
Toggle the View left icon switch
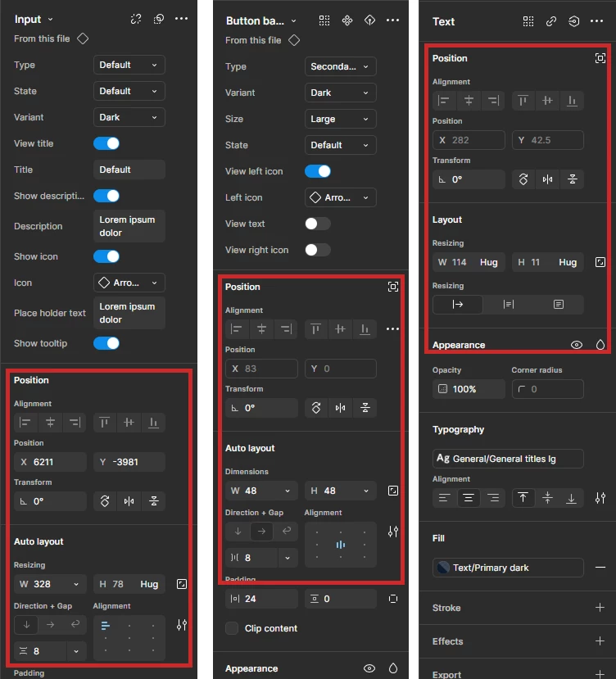pos(318,171)
